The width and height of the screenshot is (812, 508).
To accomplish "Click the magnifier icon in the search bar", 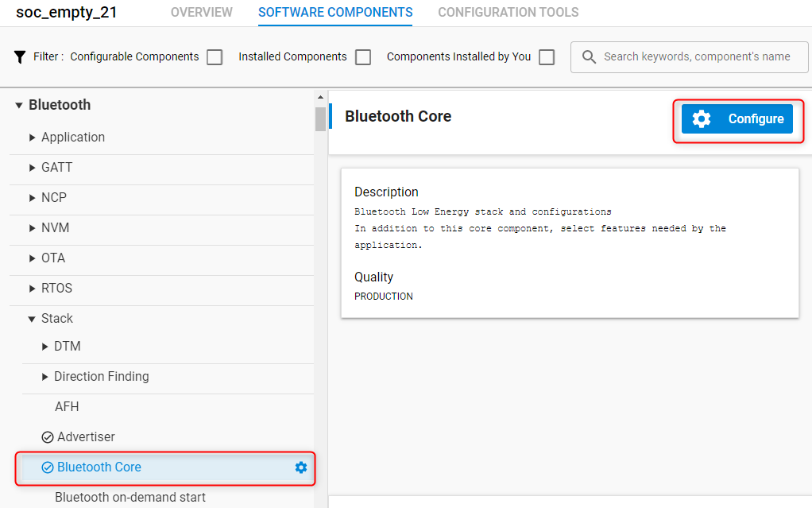I will click(x=588, y=56).
